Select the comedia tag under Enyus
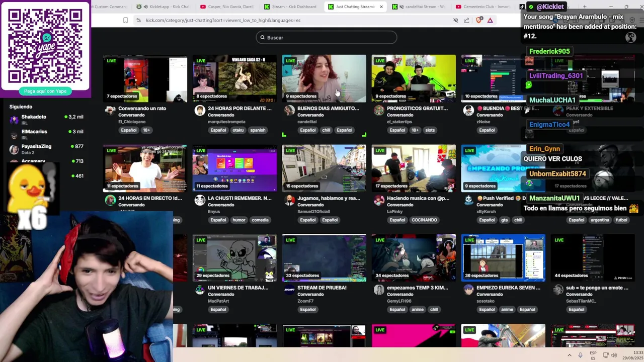 point(260,220)
